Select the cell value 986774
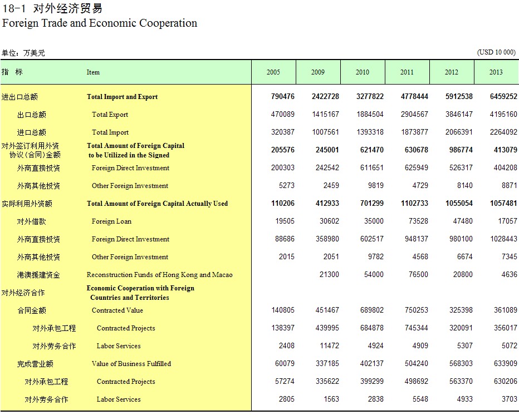 461,150
